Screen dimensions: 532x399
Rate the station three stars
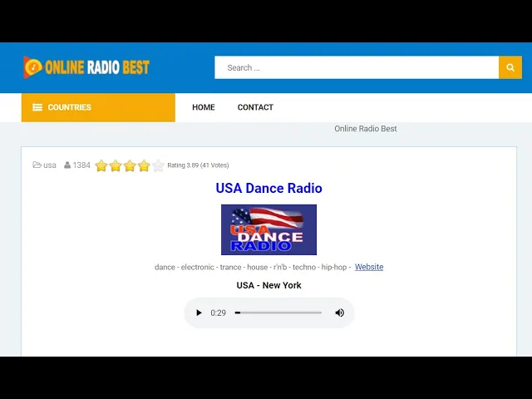pos(130,165)
